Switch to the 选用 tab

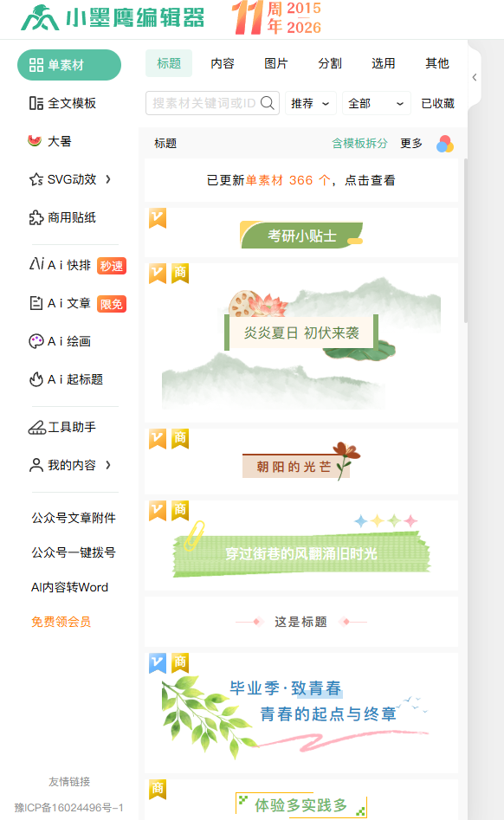(x=384, y=63)
